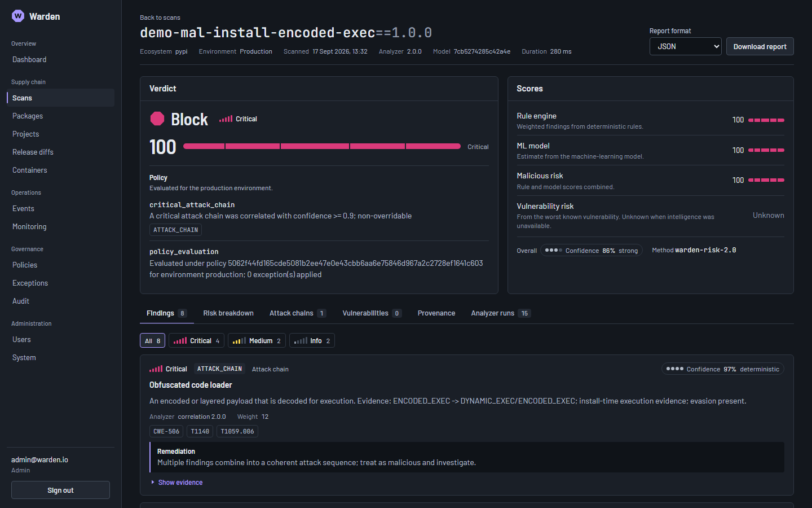The image size is (812, 508).
Task: Click the Confidence 97% dots icon
Action: click(x=674, y=369)
